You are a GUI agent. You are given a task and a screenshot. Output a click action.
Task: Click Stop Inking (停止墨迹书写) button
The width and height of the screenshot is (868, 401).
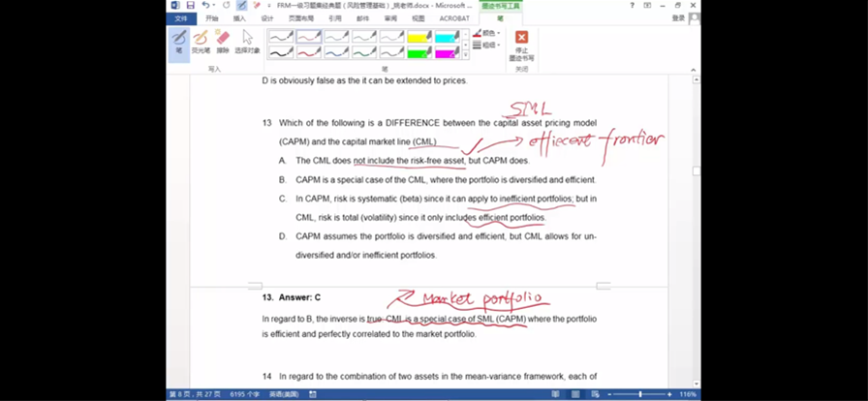(521, 46)
